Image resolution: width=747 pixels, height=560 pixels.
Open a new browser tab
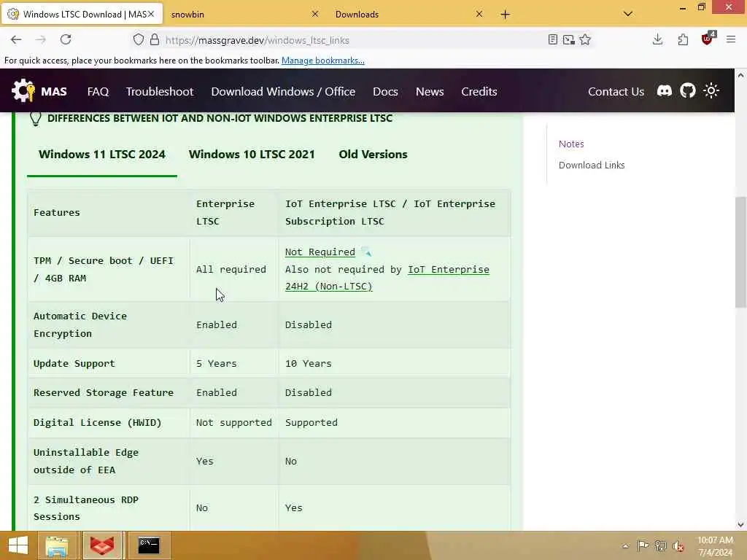pos(505,15)
